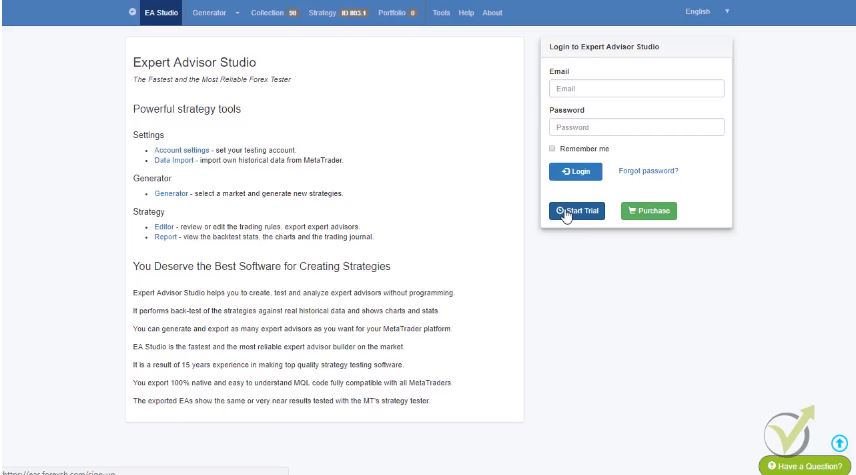The image size is (856, 475).
Task: Open the Tools menu
Action: [441, 13]
